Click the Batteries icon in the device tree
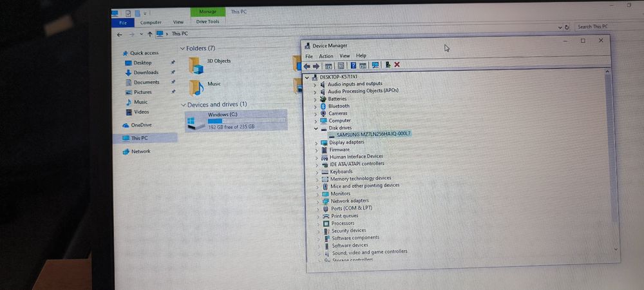 point(323,99)
